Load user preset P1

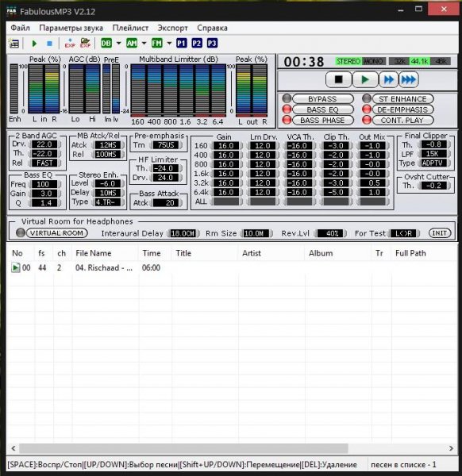(181, 43)
